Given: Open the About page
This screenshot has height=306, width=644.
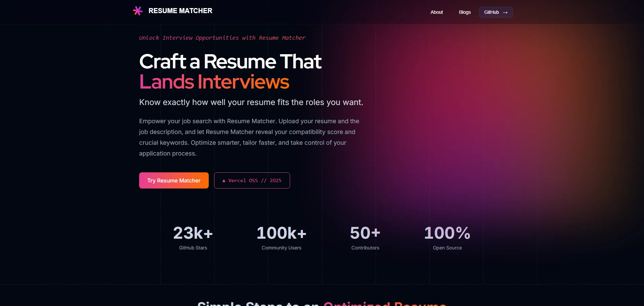Looking at the screenshot, I should tap(437, 12).
